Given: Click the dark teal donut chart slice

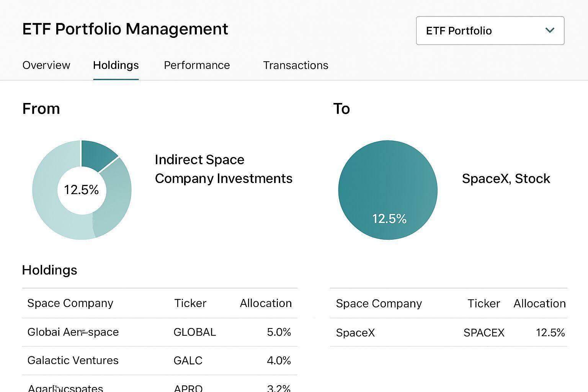Looking at the screenshot, I should [x=96, y=154].
